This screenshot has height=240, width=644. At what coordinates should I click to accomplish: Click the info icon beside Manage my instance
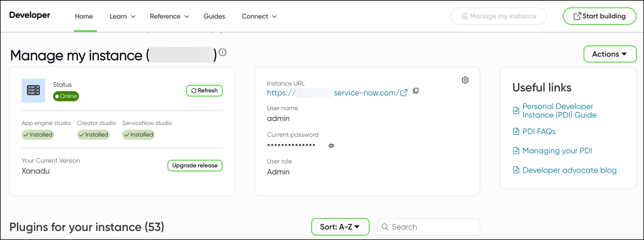pos(223,53)
